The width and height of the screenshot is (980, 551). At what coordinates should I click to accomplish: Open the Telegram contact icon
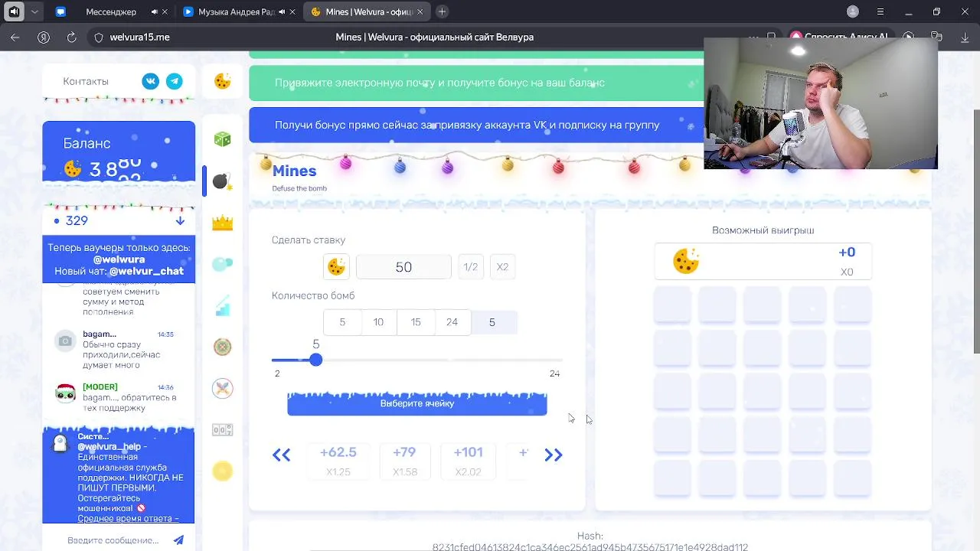click(x=175, y=81)
